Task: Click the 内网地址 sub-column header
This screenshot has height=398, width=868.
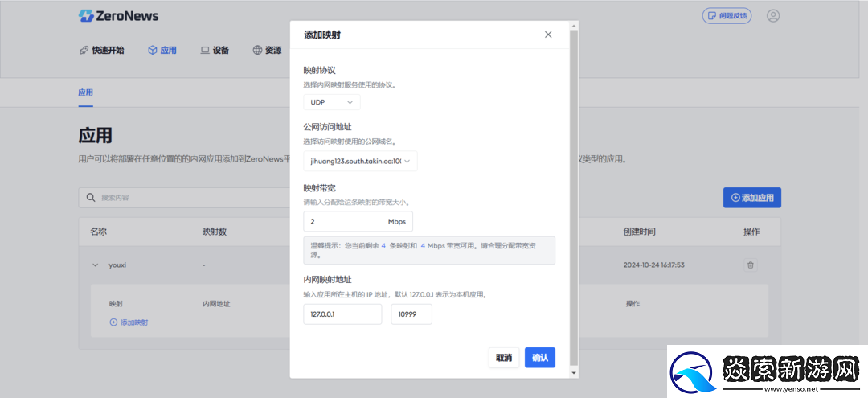Action: point(216,304)
